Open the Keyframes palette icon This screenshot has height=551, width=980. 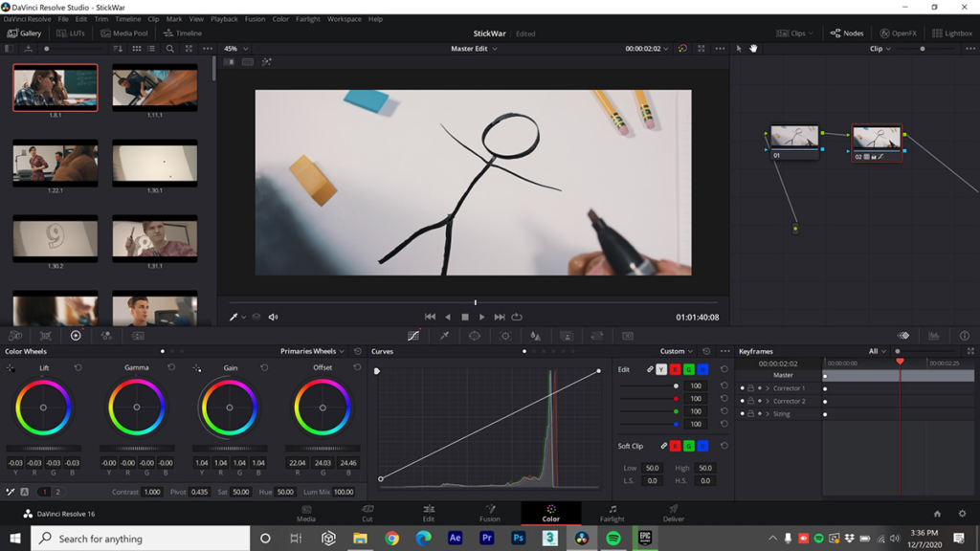(903, 336)
